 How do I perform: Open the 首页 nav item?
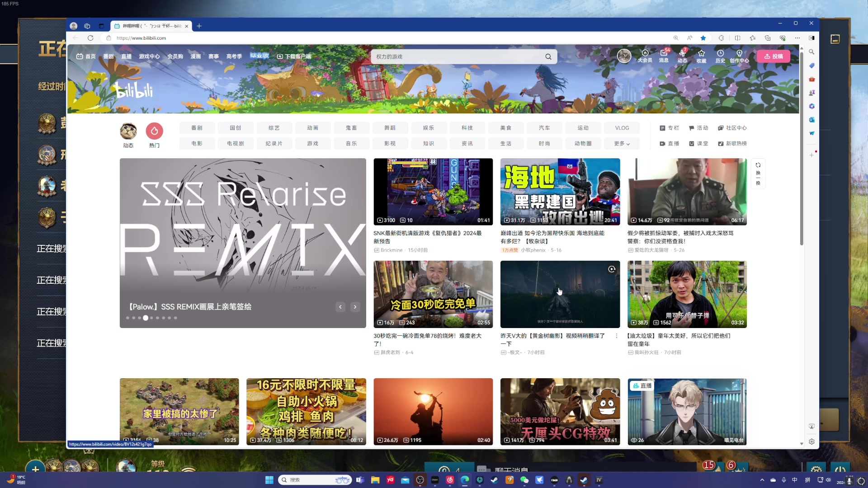tap(86, 56)
